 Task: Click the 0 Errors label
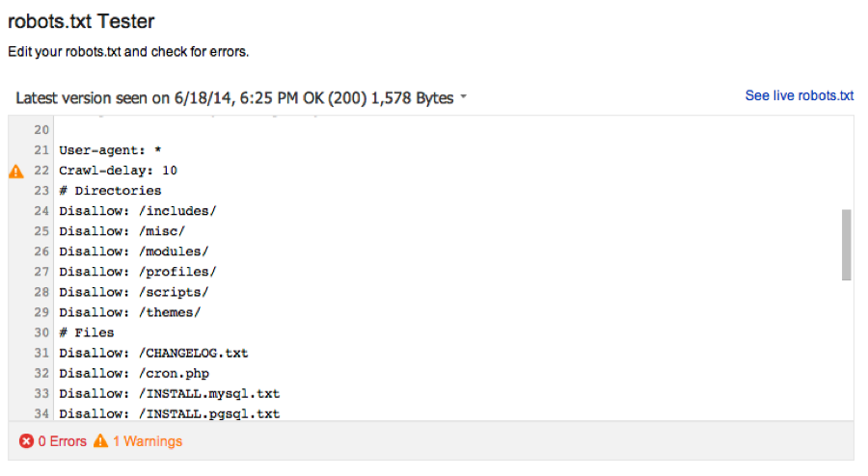(x=62, y=441)
